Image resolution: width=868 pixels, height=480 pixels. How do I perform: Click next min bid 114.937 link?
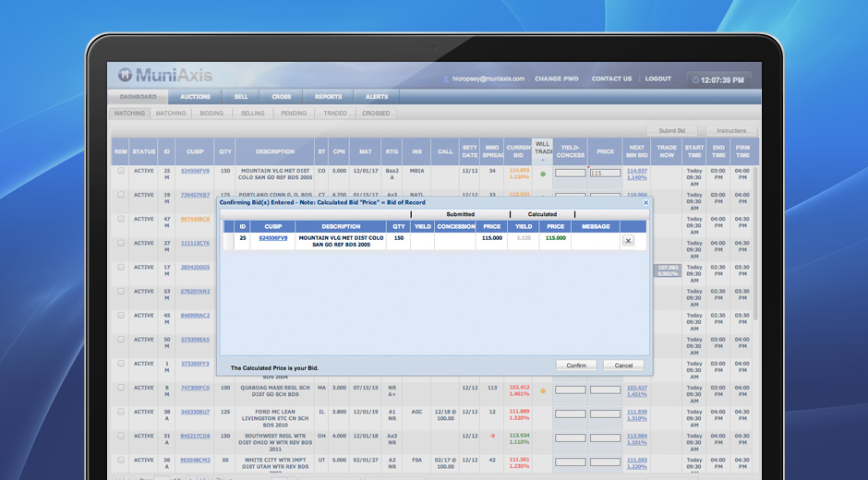tap(636, 171)
